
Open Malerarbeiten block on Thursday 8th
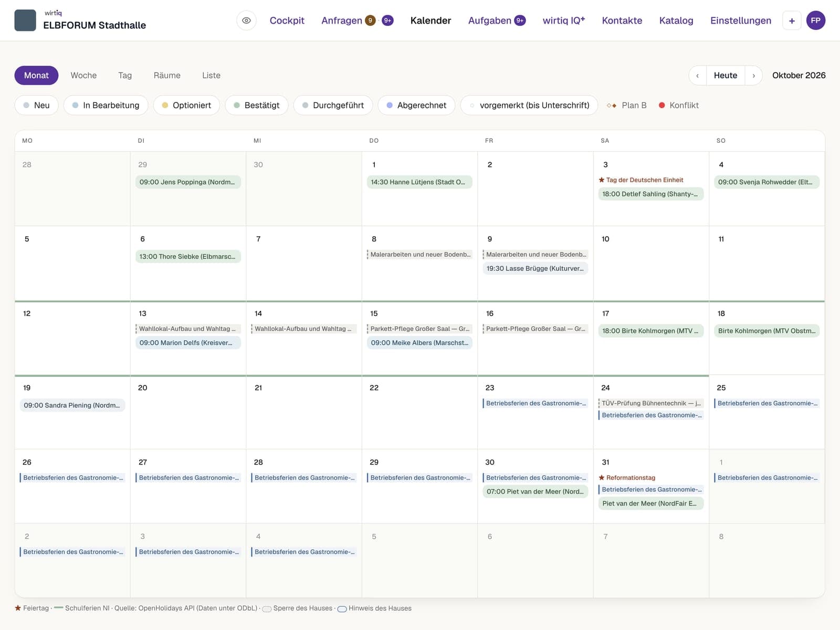tap(419, 255)
